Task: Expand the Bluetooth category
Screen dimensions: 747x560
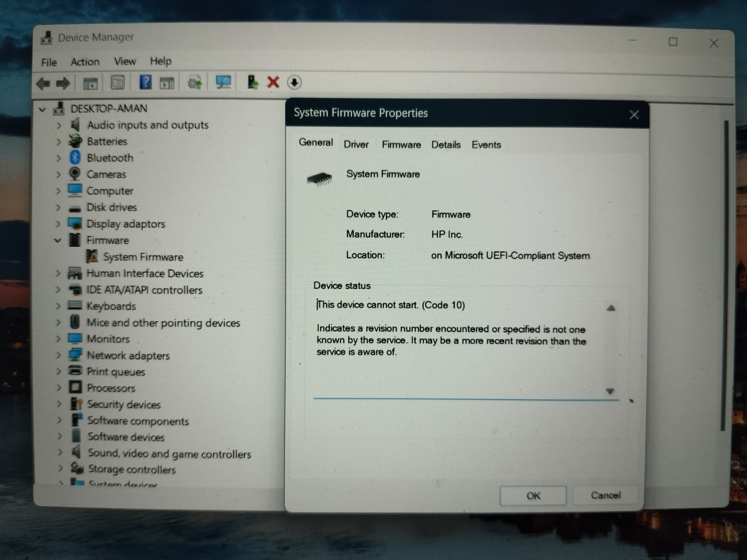Action: tap(58, 158)
